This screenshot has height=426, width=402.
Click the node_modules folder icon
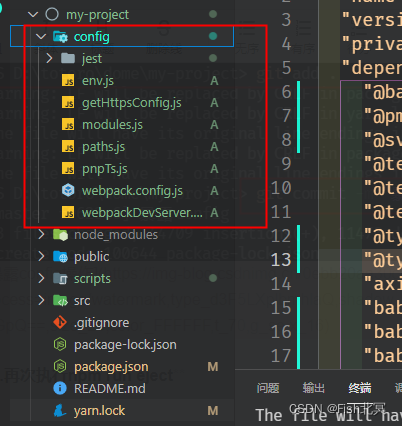click(61, 235)
